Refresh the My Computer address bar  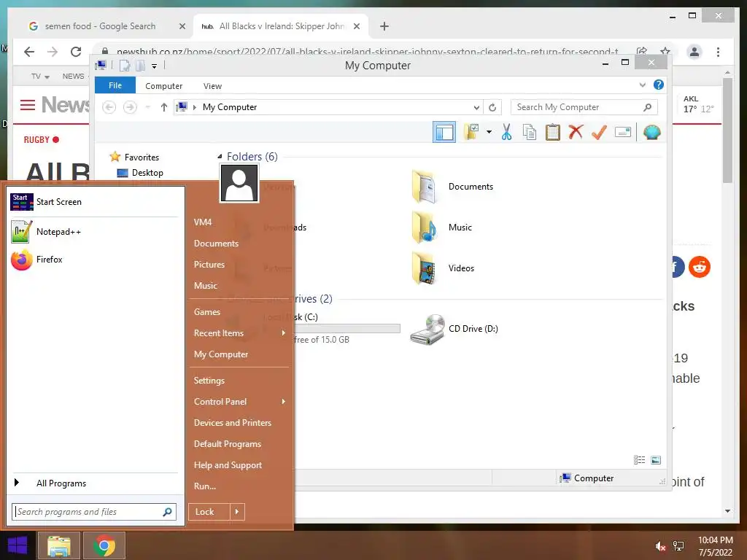click(x=492, y=107)
